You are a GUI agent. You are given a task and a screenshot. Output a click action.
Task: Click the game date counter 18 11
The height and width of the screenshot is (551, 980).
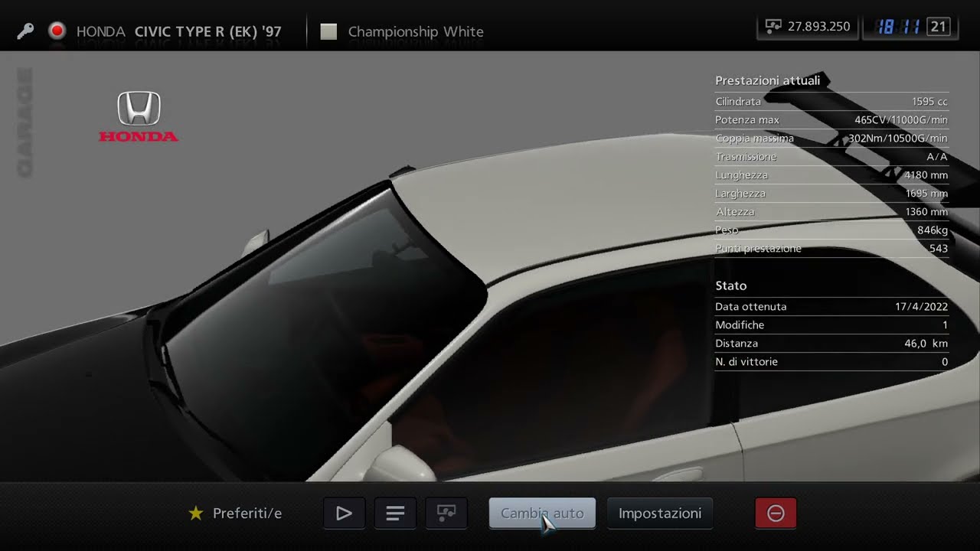tap(899, 27)
